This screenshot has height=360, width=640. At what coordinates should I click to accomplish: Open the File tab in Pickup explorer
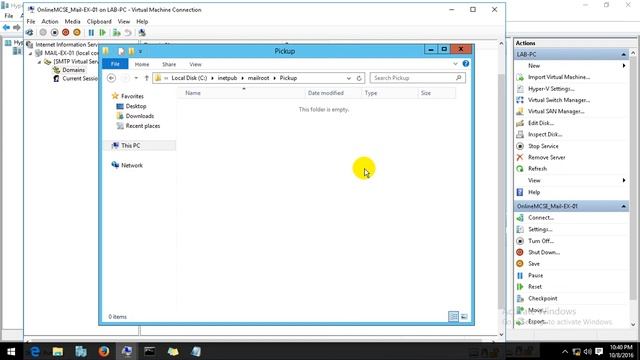coord(115,64)
